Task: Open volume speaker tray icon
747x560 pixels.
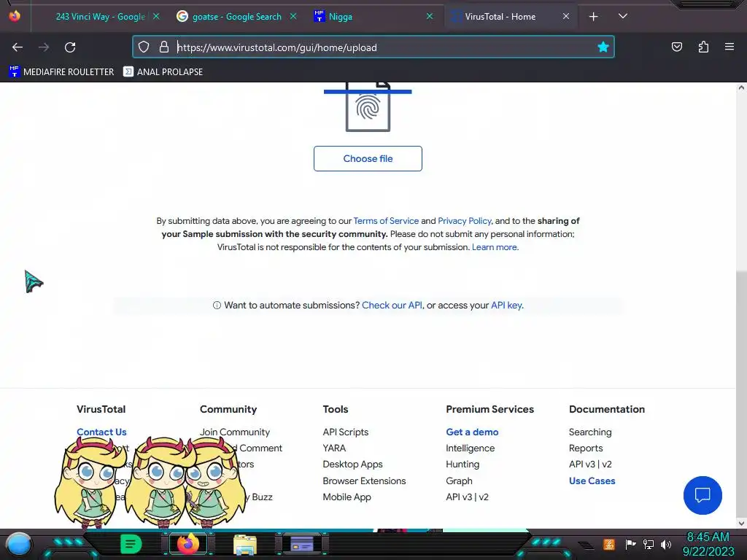Action: pyautogui.click(x=666, y=544)
